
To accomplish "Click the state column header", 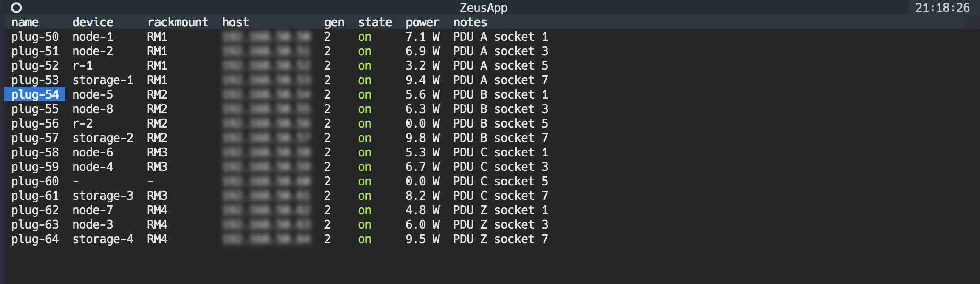I will tap(375, 22).
